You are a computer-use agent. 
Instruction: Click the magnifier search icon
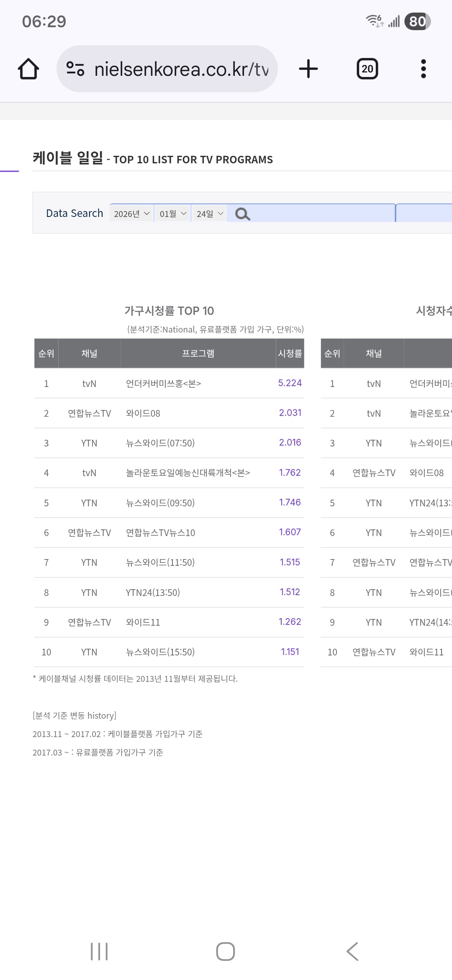[x=242, y=214]
